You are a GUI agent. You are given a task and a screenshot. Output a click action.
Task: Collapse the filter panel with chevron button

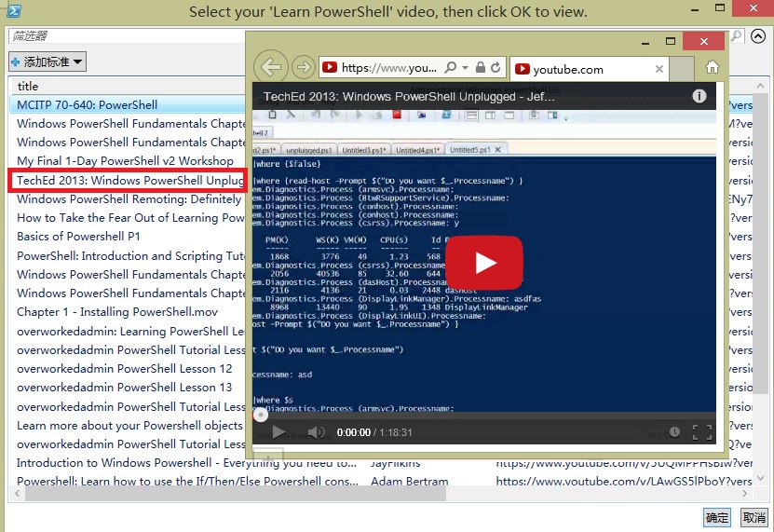pyautogui.click(x=758, y=36)
